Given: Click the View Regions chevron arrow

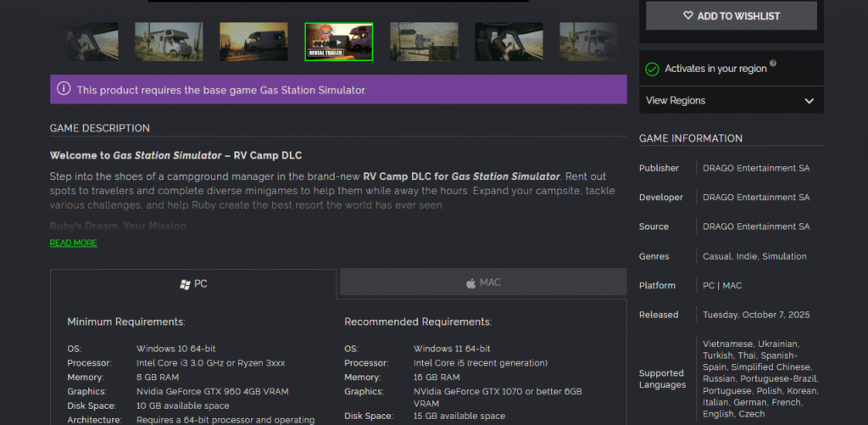Looking at the screenshot, I should pyautogui.click(x=809, y=101).
